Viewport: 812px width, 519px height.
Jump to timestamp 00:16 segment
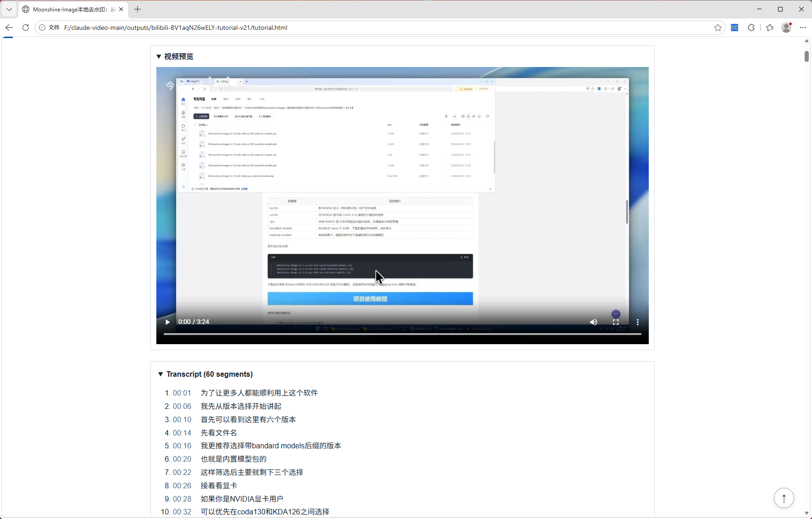pos(182,446)
